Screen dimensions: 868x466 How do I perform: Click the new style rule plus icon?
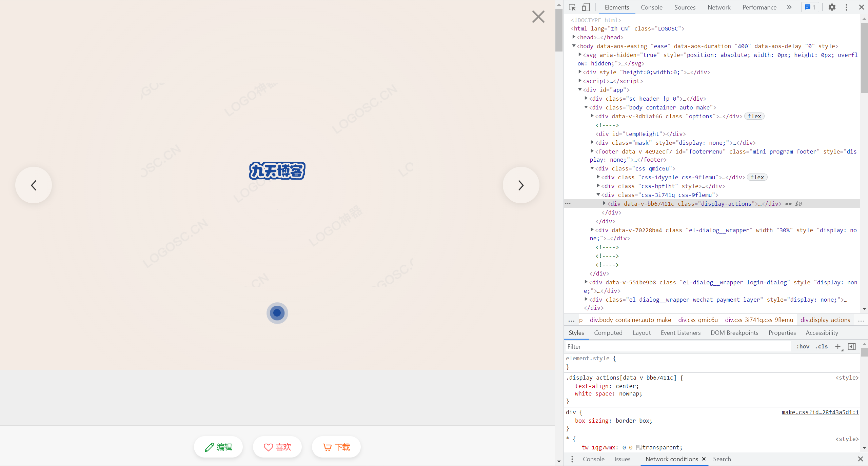click(x=838, y=346)
